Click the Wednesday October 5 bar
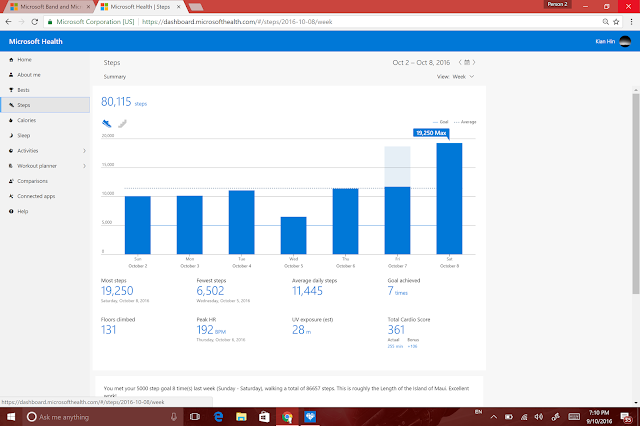The width and height of the screenshot is (640, 426). click(293, 235)
